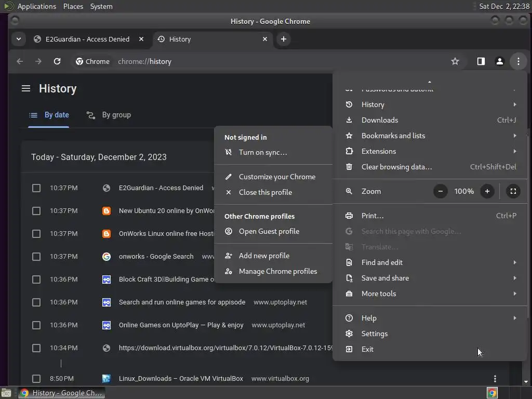Open the Places system menu

coord(73,6)
